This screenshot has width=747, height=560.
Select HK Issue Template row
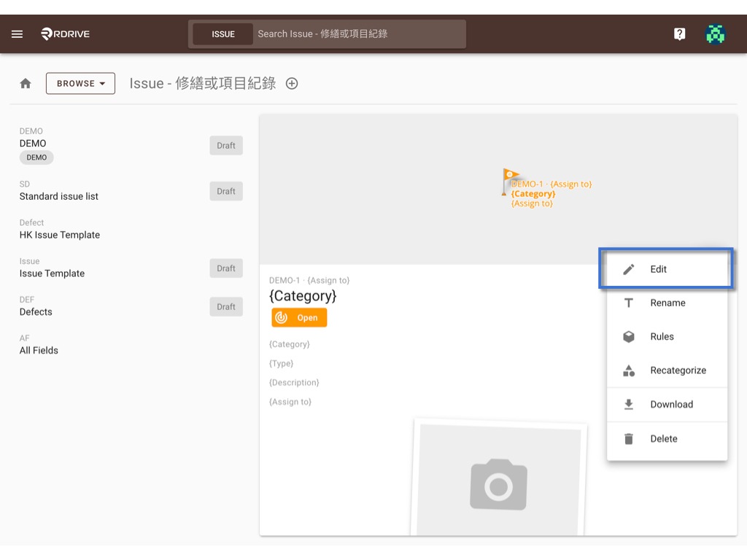[x=131, y=230]
